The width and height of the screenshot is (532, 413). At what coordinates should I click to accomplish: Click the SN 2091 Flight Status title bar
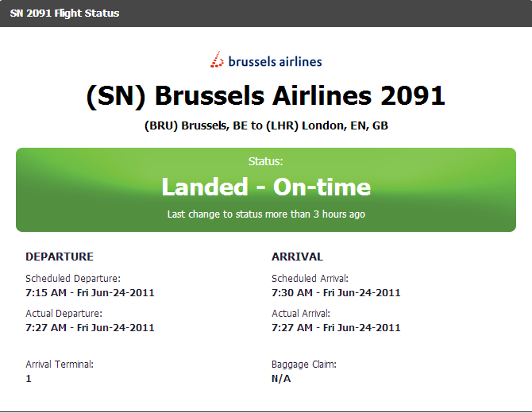[65, 14]
